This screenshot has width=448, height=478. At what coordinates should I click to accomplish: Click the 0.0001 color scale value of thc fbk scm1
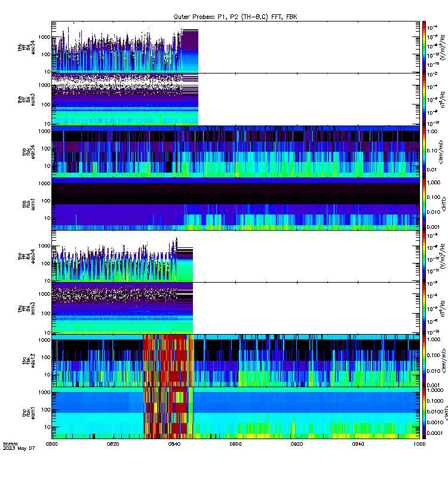[435, 433]
